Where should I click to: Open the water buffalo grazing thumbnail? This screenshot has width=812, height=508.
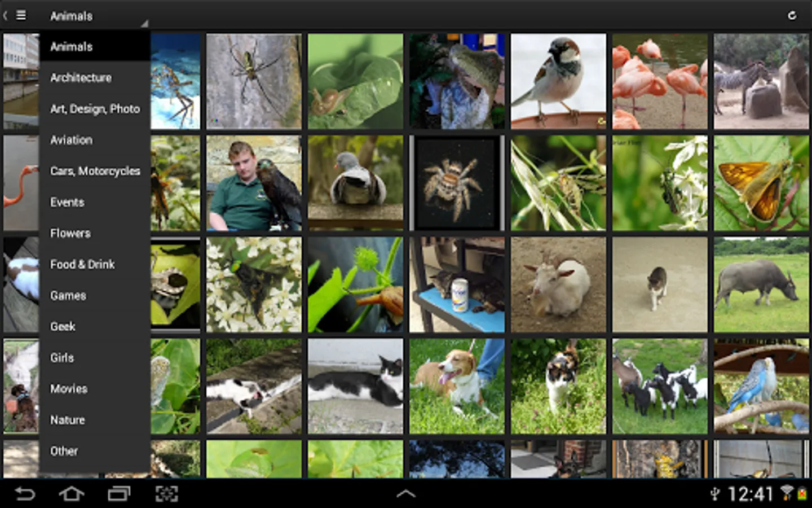coord(761,284)
